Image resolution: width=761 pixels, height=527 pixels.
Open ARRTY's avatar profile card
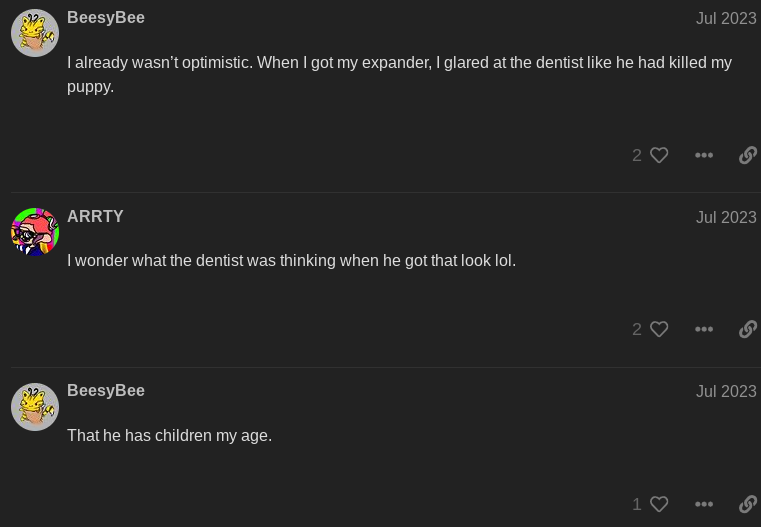coord(35,232)
